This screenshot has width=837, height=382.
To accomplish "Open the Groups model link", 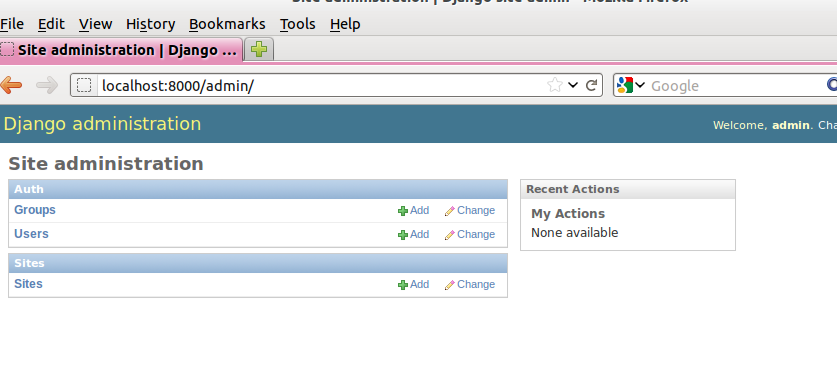I will (35, 210).
